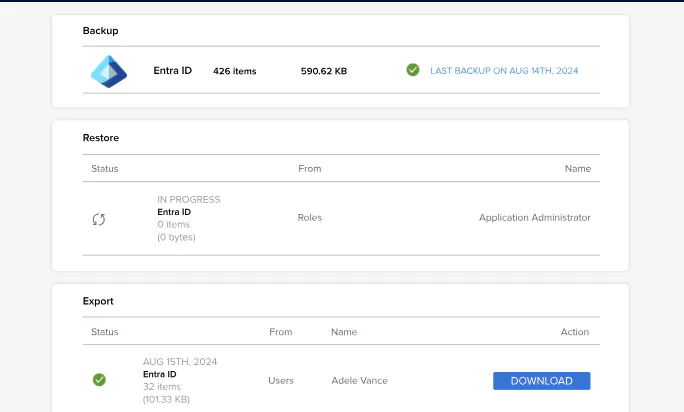Click the From column header in Export

point(280,332)
